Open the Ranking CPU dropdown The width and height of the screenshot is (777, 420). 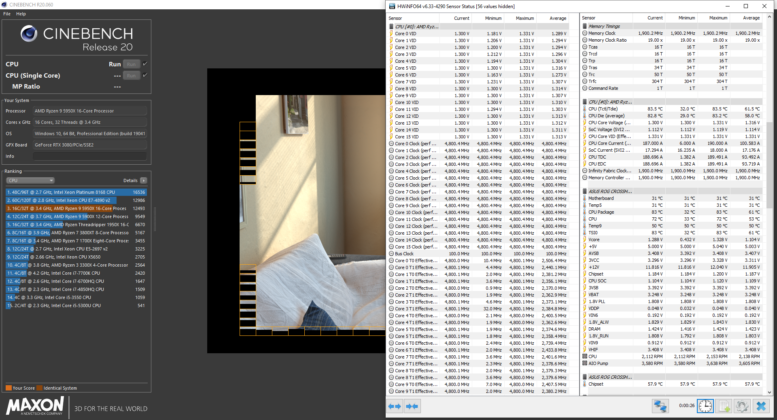[30, 180]
